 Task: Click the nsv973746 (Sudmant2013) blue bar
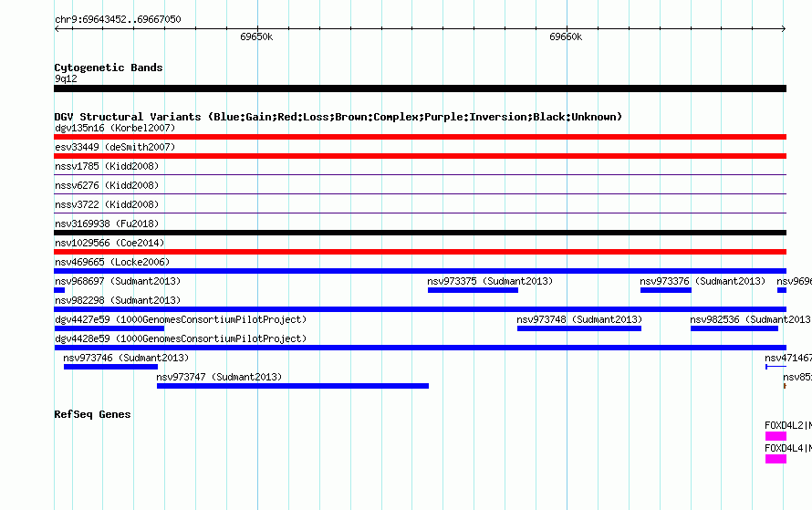pyautogui.click(x=110, y=367)
